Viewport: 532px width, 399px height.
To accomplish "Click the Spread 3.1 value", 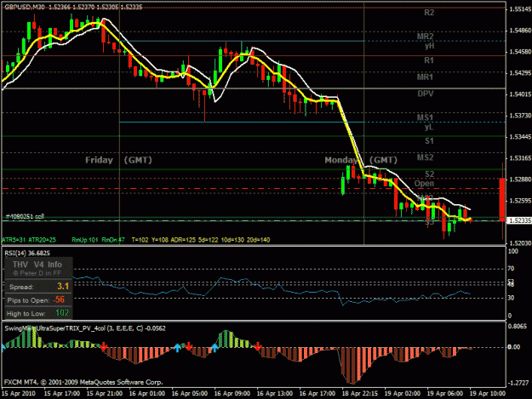I will (x=63, y=287).
